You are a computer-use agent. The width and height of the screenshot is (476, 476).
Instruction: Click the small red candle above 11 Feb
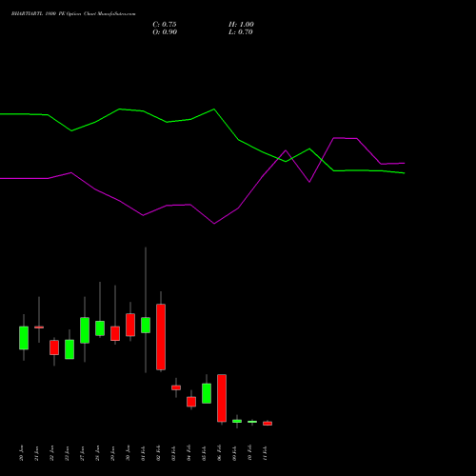click(268, 424)
